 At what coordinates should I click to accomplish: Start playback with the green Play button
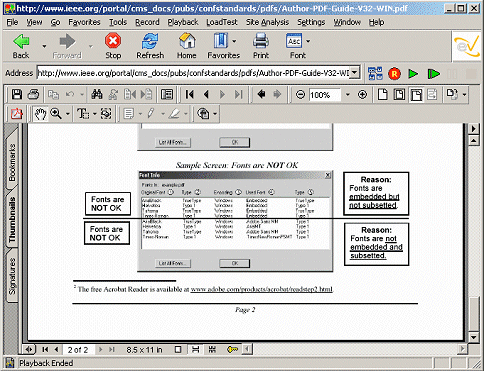413,74
